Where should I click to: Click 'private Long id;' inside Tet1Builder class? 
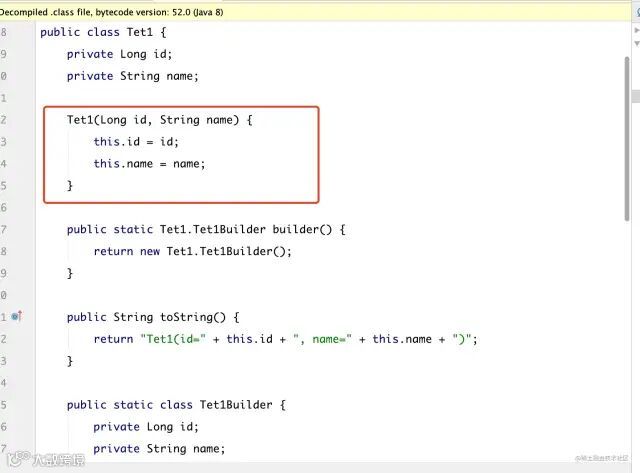[146, 427]
